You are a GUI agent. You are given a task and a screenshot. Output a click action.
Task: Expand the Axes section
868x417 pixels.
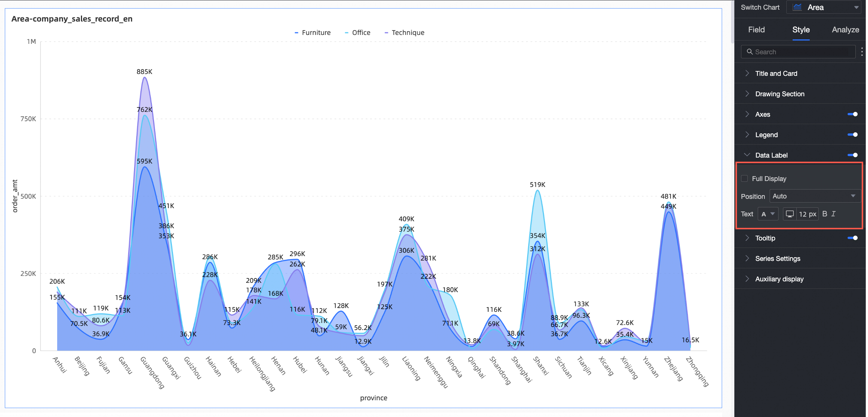[763, 114]
